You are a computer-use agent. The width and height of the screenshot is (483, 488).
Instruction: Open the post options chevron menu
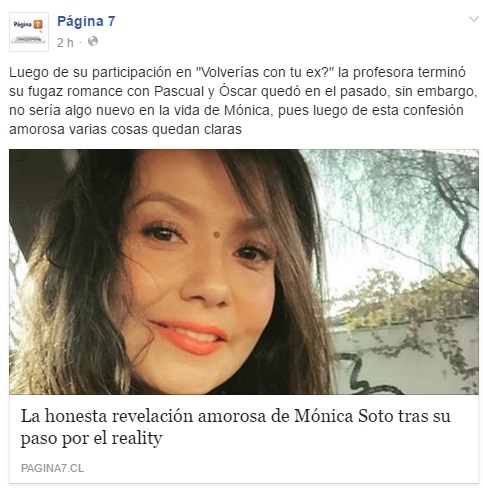[x=473, y=19]
